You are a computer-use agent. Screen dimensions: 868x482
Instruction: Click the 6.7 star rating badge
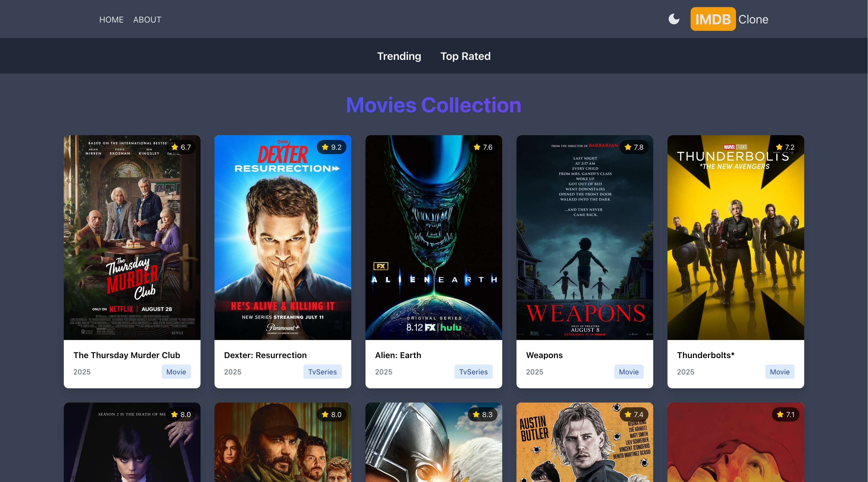click(x=181, y=147)
